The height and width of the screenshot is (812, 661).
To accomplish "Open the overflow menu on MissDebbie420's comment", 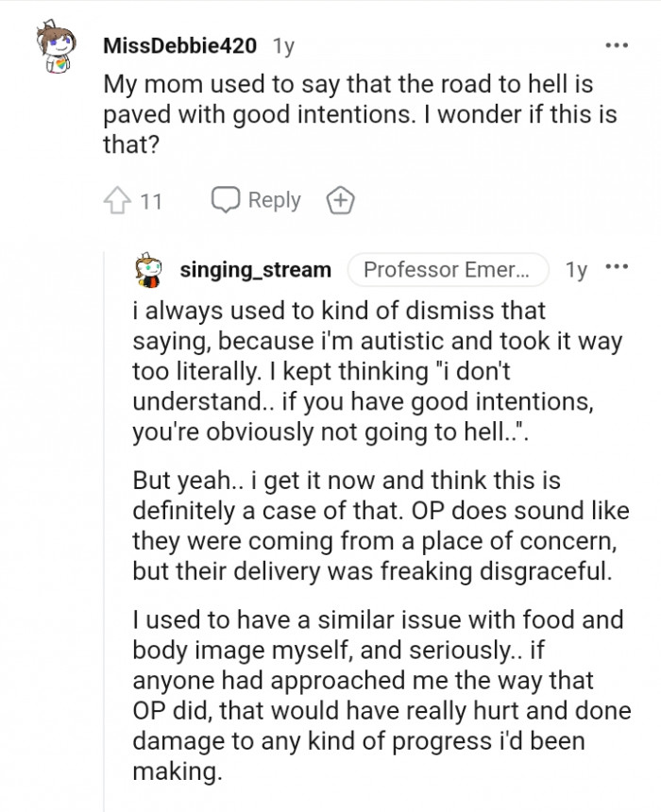I will point(619,44).
